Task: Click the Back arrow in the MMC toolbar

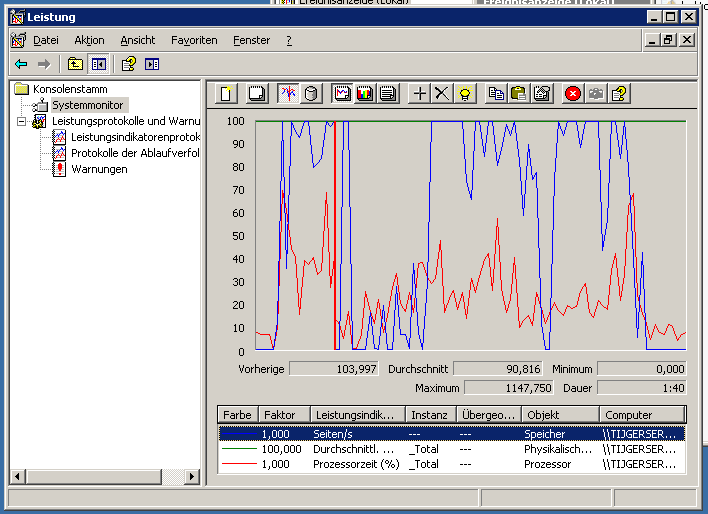Action: click(x=21, y=64)
